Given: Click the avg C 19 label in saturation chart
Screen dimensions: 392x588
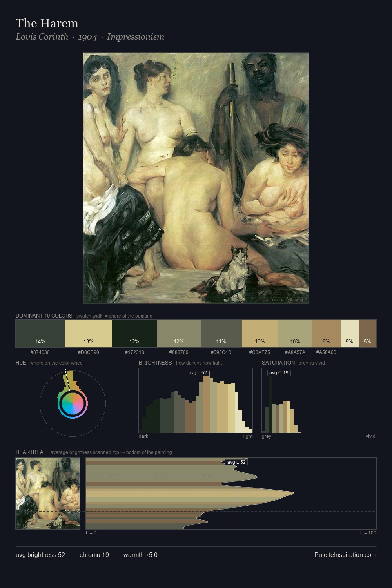Looking at the screenshot, I should click(279, 373).
